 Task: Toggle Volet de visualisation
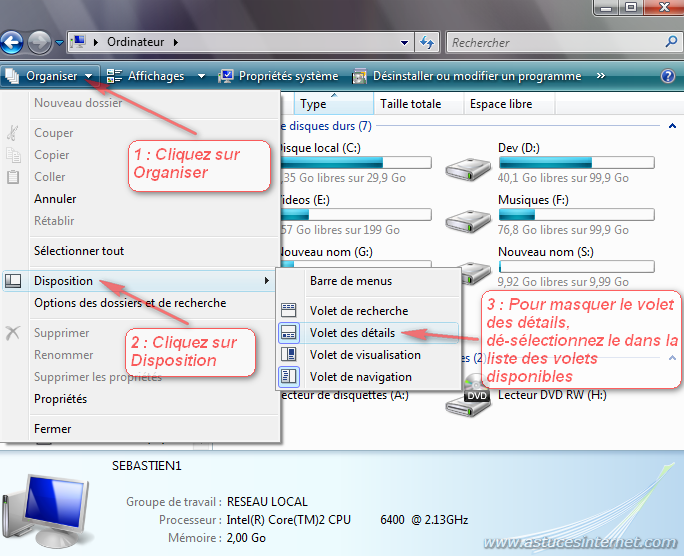click(x=365, y=355)
